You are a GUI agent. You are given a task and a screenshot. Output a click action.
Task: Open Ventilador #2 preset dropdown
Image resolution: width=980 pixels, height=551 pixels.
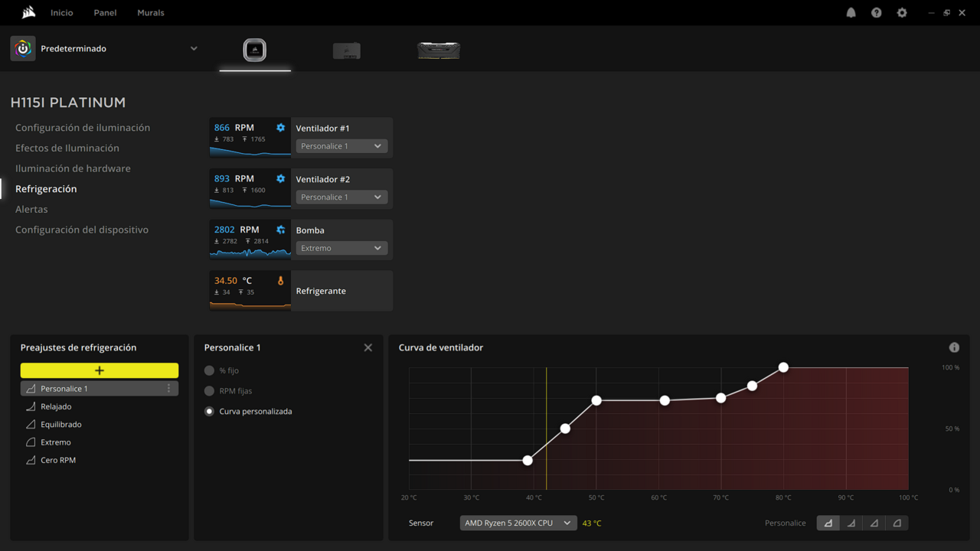pyautogui.click(x=341, y=197)
